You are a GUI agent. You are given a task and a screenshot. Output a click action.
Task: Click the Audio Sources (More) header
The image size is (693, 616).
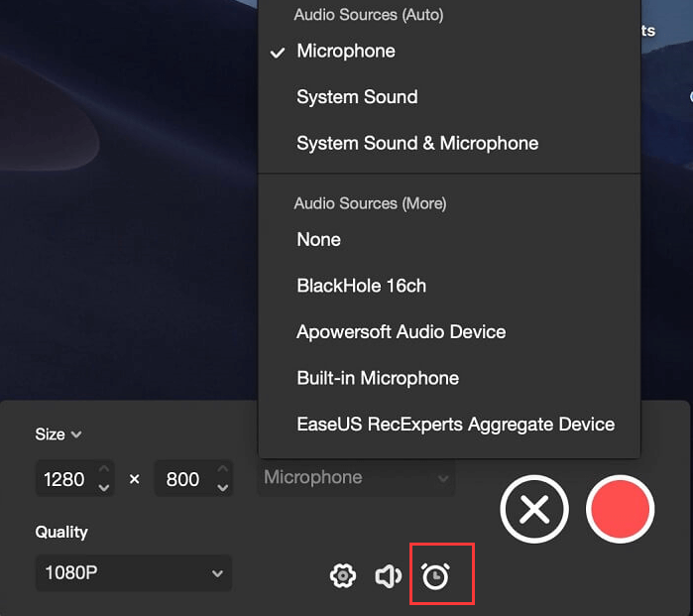point(371,203)
